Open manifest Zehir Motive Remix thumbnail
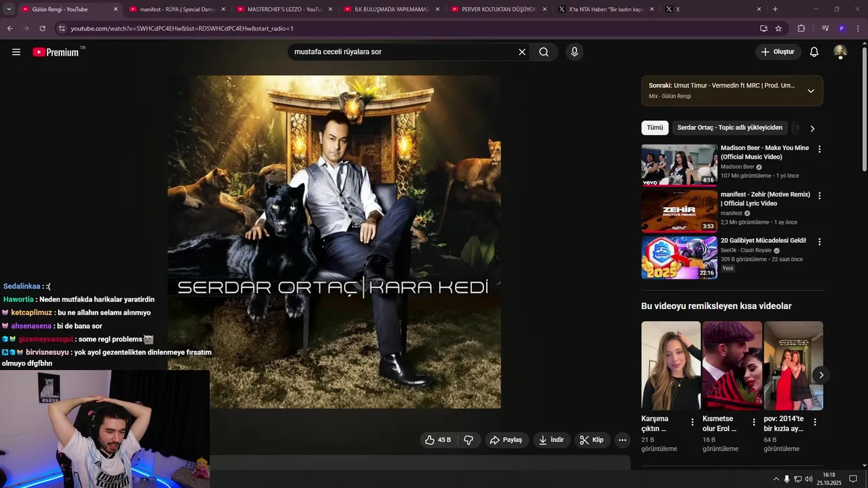This screenshot has height=488, width=868. click(679, 211)
